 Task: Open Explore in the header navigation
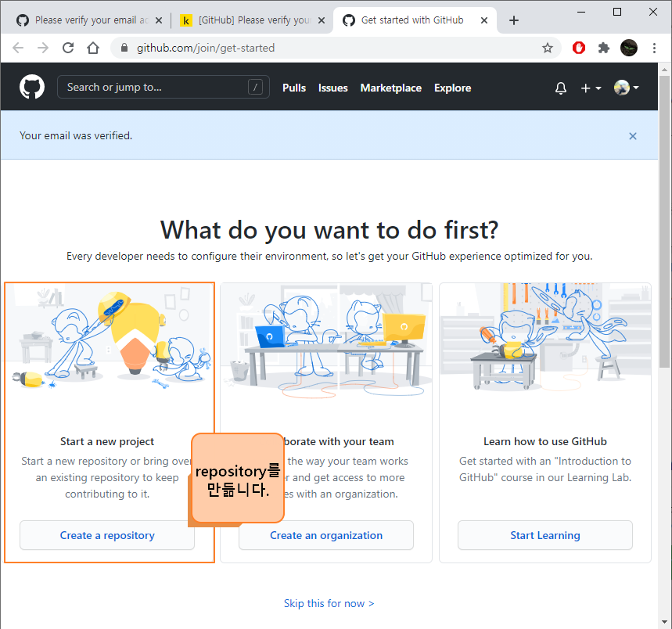pyautogui.click(x=453, y=88)
